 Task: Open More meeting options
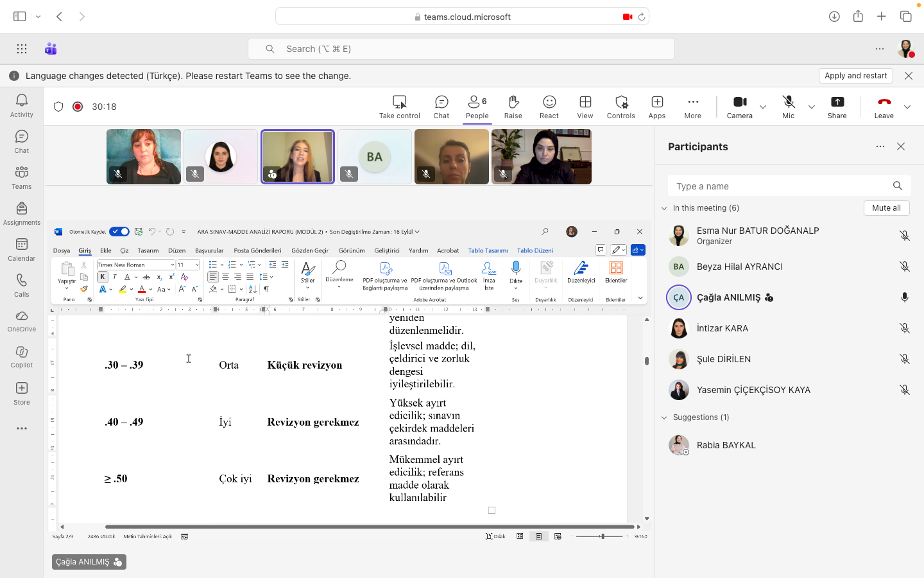click(693, 107)
